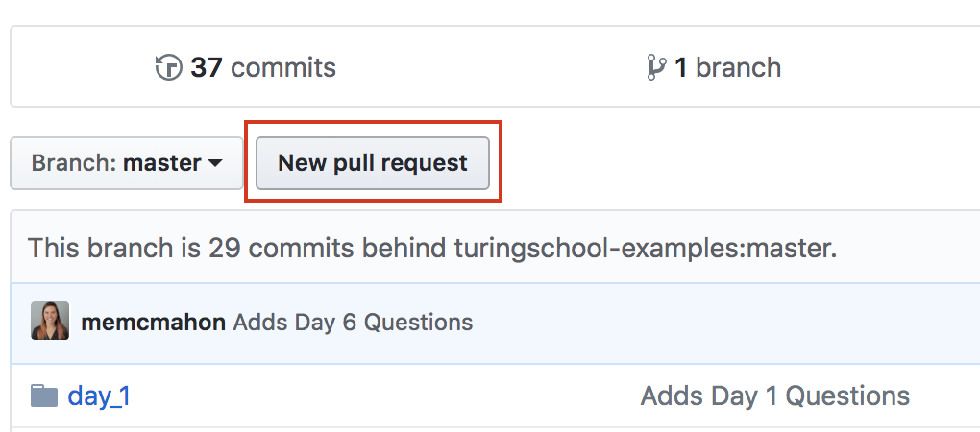
Task: Click the number 37 in commits count
Action: pos(207,68)
